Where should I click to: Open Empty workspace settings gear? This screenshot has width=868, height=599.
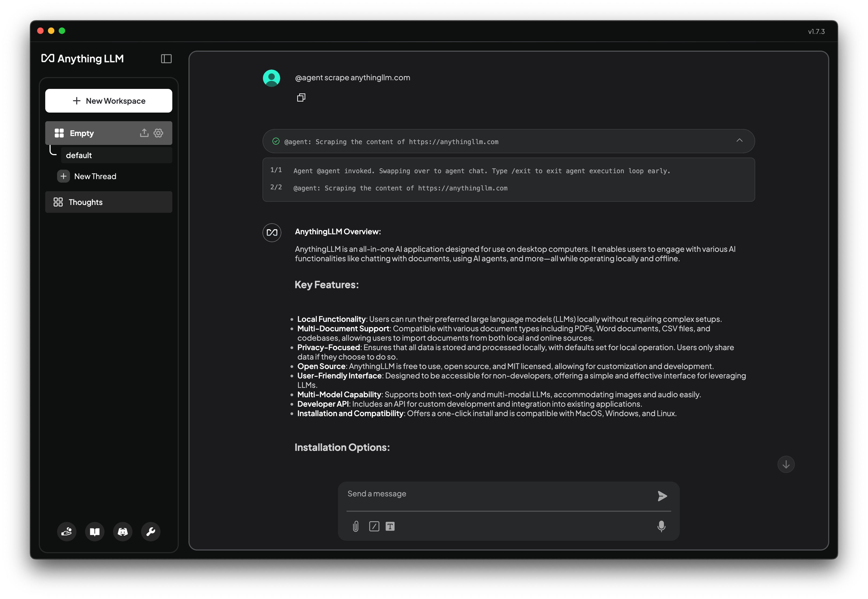[x=158, y=133]
